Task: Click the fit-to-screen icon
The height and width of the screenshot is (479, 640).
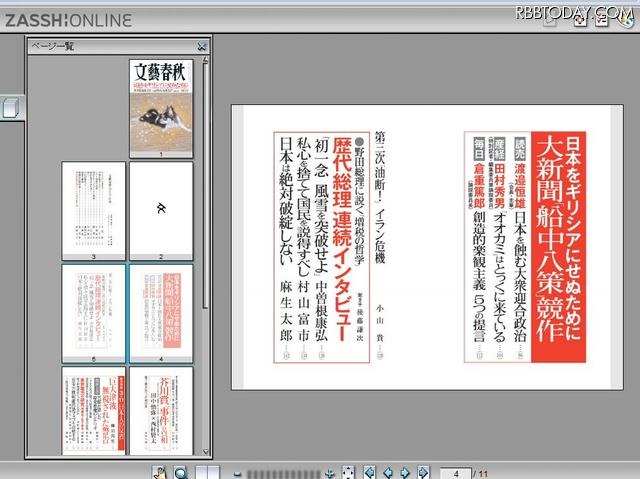Action: (348, 472)
